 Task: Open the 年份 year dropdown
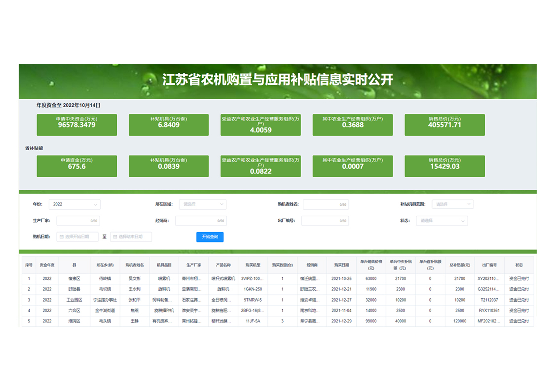click(x=75, y=204)
